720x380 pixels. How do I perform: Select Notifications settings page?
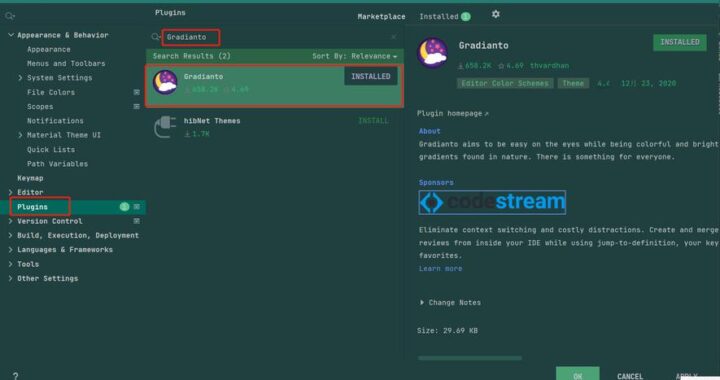[x=55, y=121]
